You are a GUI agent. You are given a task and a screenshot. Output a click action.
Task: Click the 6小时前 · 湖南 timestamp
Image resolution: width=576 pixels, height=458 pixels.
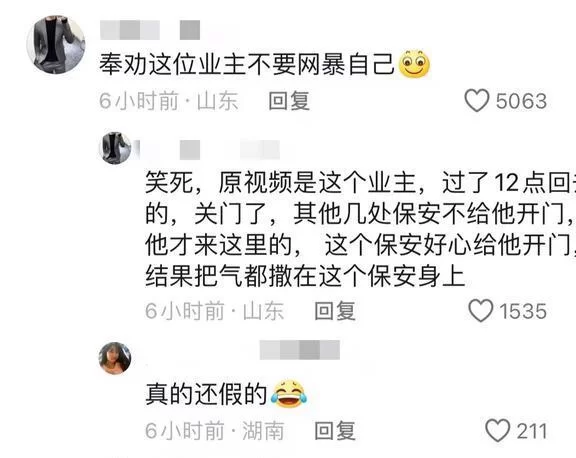[215, 430]
